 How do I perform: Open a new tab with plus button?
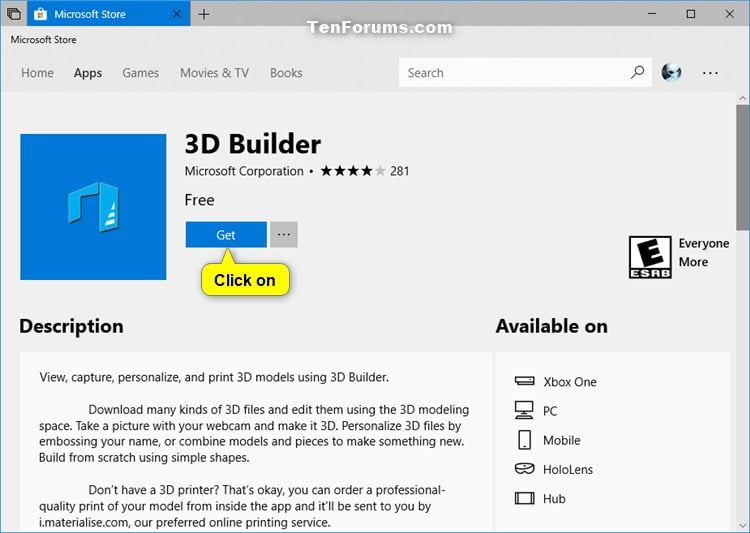click(x=204, y=14)
